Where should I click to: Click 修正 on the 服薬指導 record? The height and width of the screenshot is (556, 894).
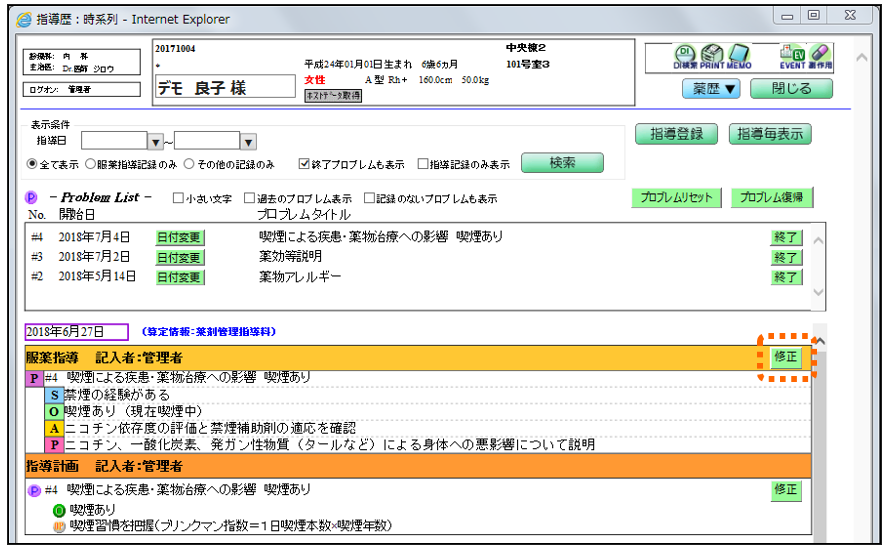[786, 355]
